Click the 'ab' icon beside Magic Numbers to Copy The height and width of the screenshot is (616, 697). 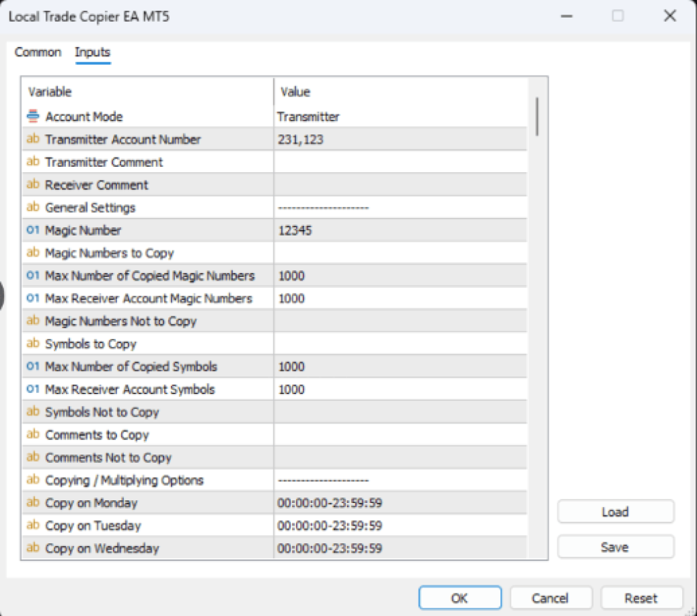[33, 253]
